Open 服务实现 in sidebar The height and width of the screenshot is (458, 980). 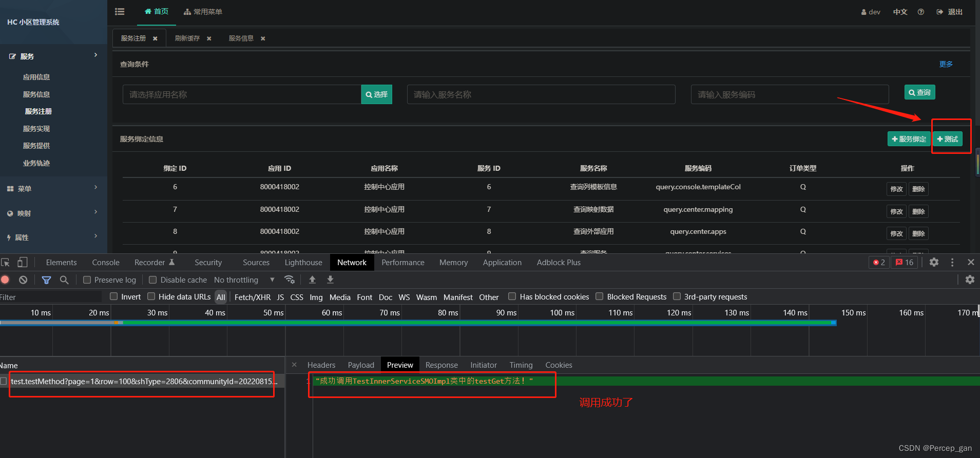(36, 129)
